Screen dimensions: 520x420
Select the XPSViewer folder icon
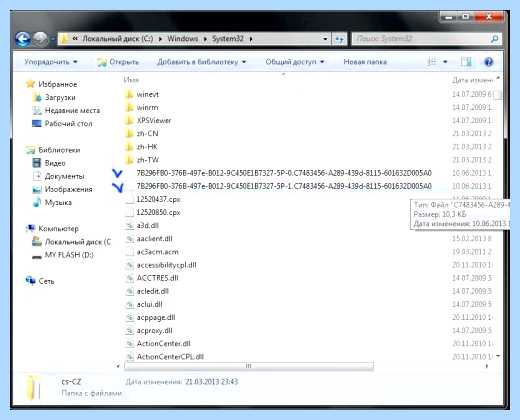[129, 120]
